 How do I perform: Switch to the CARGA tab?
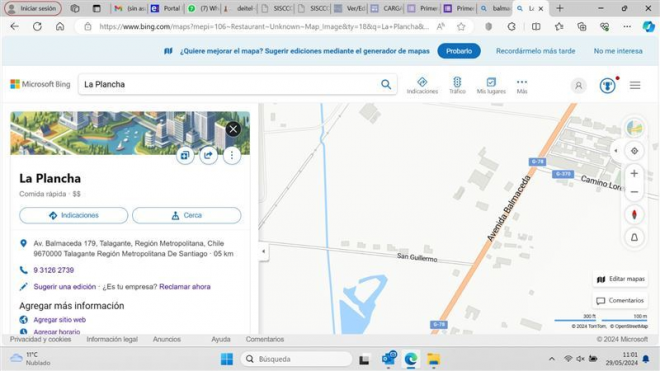386,8
